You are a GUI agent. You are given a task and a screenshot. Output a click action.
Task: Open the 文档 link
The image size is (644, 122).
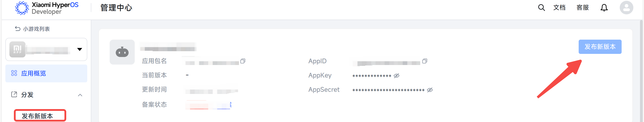(x=559, y=8)
